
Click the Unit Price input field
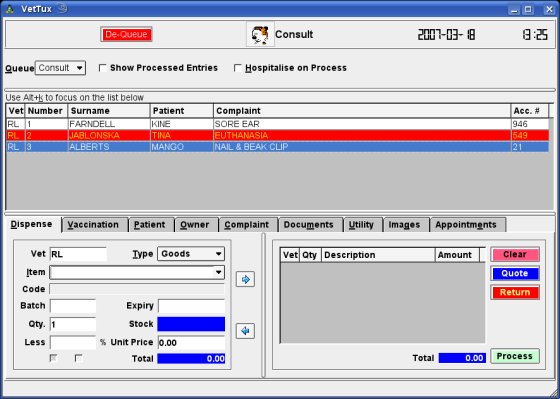coord(191,343)
